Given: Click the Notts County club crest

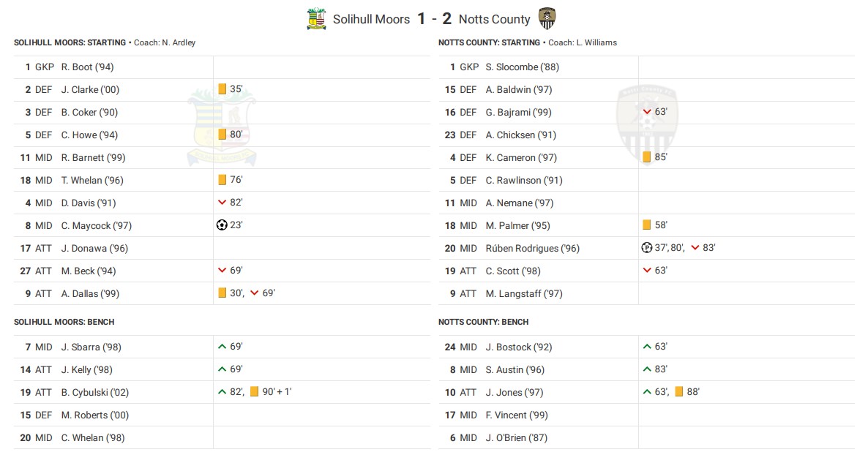Looking at the screenshot, I should click(x=546, y=19).
